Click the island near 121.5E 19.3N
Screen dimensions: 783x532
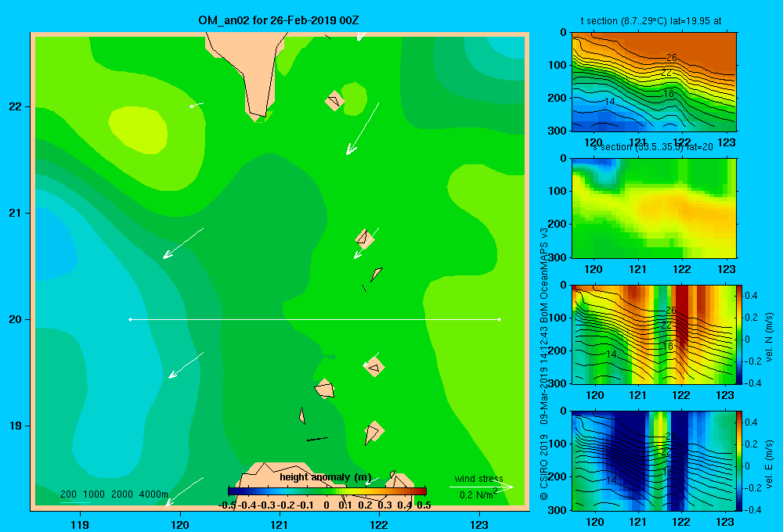coord(325,389)
